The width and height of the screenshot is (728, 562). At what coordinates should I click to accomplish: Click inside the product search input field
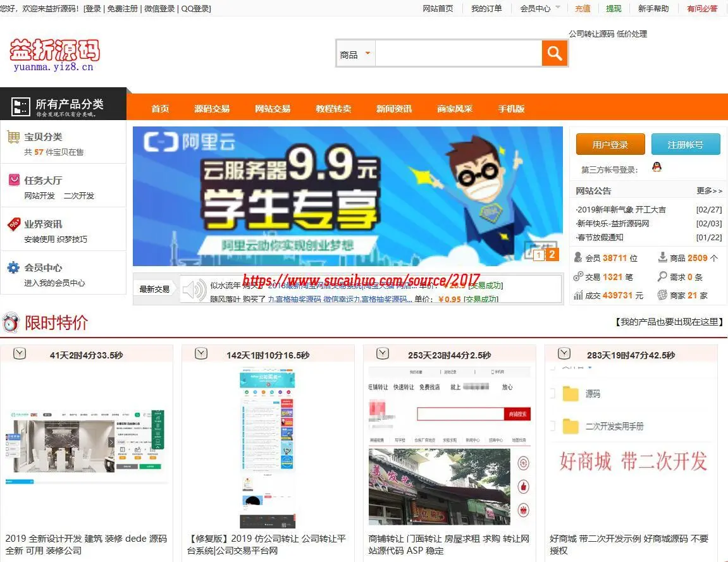coord(459,53)
